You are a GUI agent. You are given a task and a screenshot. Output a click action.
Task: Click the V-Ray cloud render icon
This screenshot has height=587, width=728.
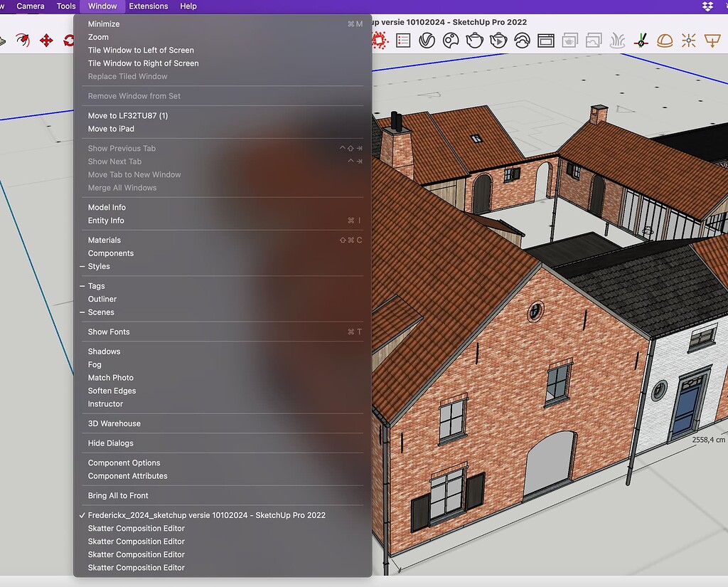522,41
